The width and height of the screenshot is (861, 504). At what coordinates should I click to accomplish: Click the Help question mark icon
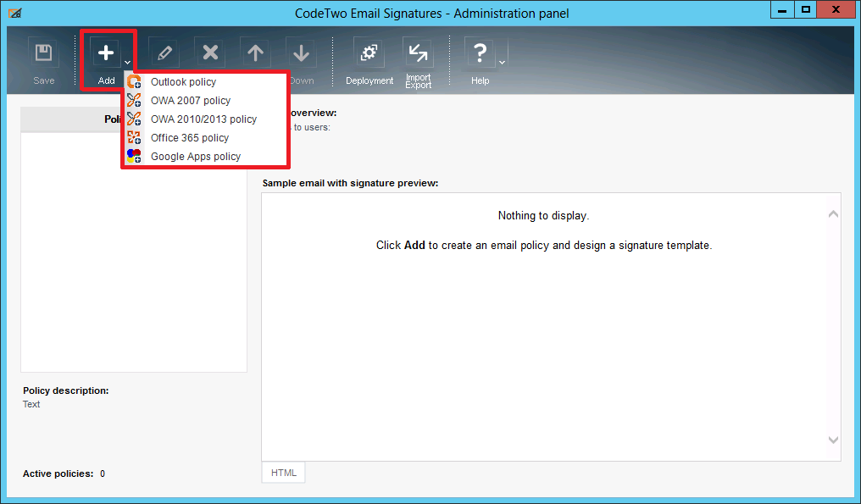480,53
